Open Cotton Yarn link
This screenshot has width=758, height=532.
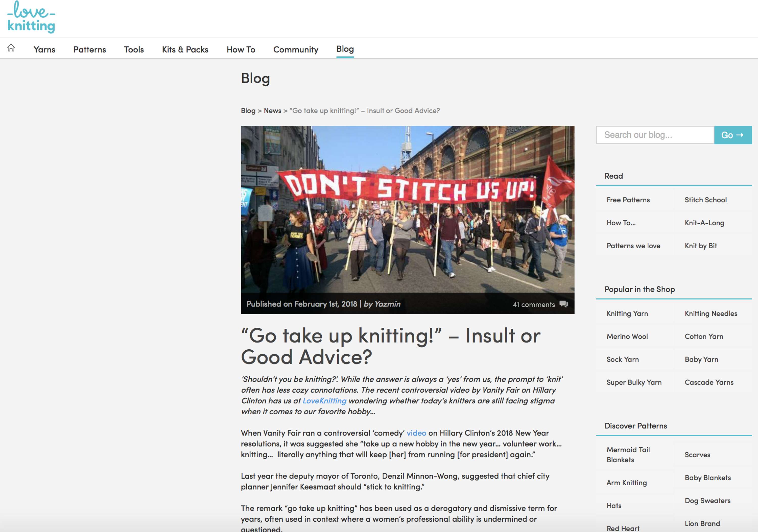(x=704, y=336)
